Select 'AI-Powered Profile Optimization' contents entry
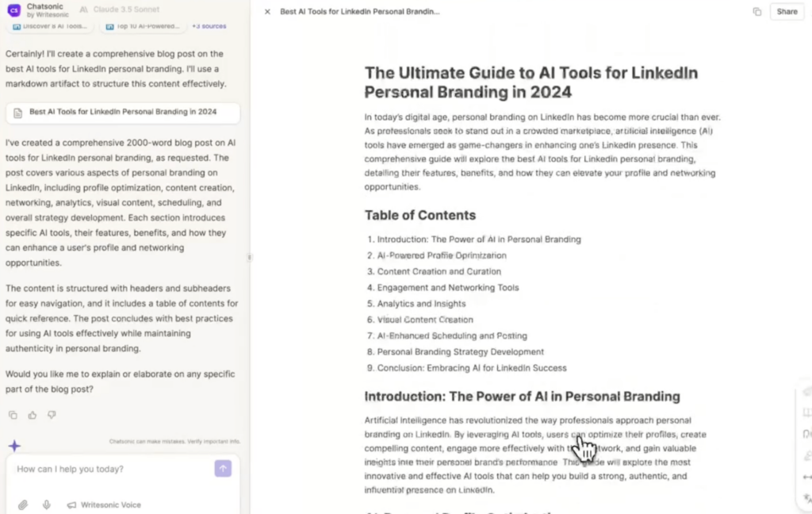The width and height of the screenshot is (812, 514). [x=442, y=255]
